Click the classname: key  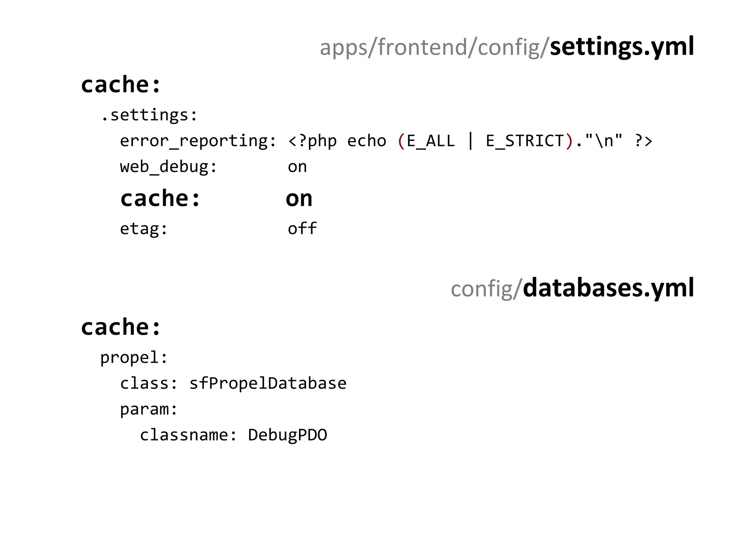[188, 435]
